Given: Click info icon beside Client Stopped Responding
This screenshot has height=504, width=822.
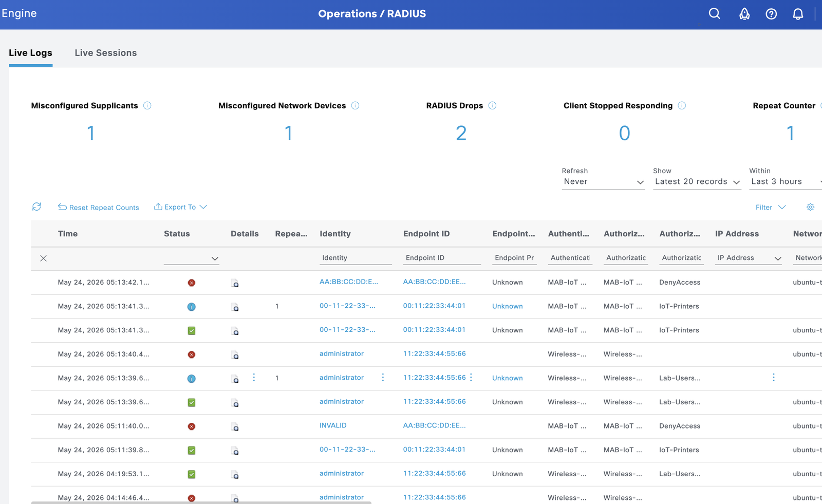Looking at the screenshot, I should tap(682, 105).
